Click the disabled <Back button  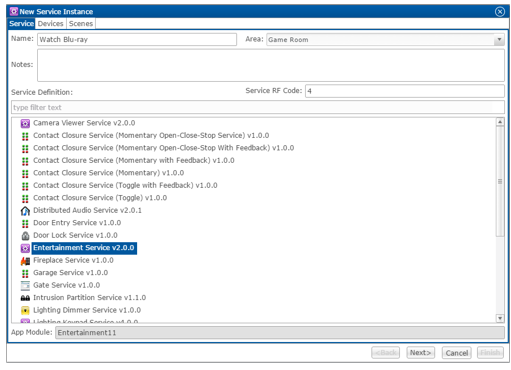(385, 353)
